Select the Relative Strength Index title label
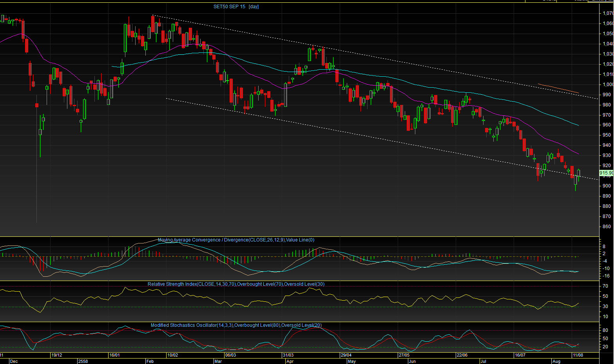 [236, 284]
